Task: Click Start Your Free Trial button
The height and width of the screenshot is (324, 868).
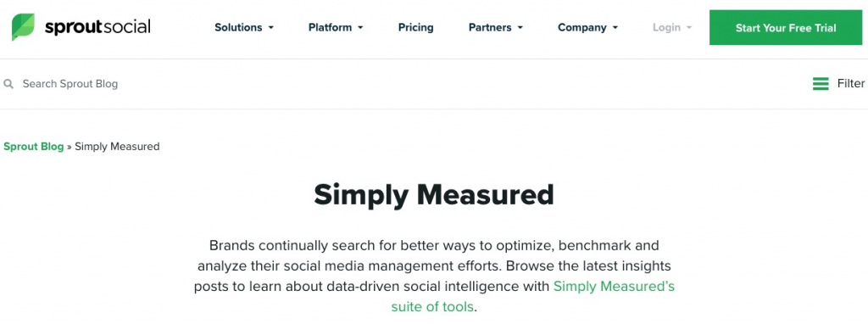Action: 786,28
